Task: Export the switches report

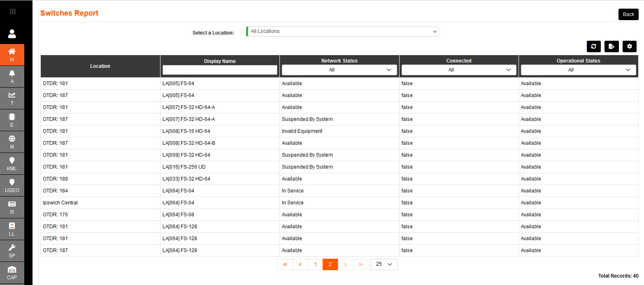Action: 611,46
